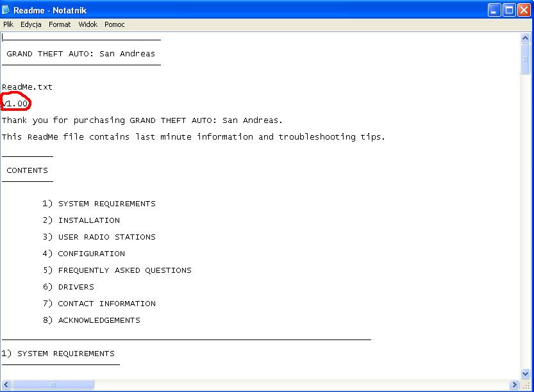The width and height of the screenshot is (534, 392).
Task: Open the Pomoc menu
Action: click(x=114, y=24)
